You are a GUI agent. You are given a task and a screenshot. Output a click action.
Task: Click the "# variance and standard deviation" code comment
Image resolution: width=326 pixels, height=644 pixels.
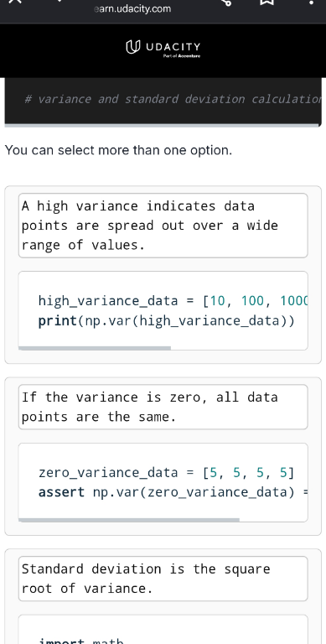point(173,99)
